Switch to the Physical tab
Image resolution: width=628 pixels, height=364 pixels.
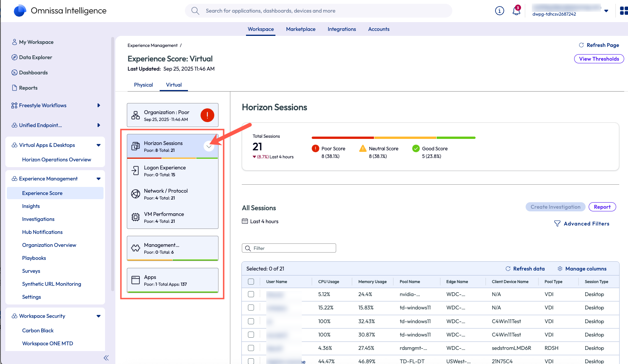tap(143, 85)
